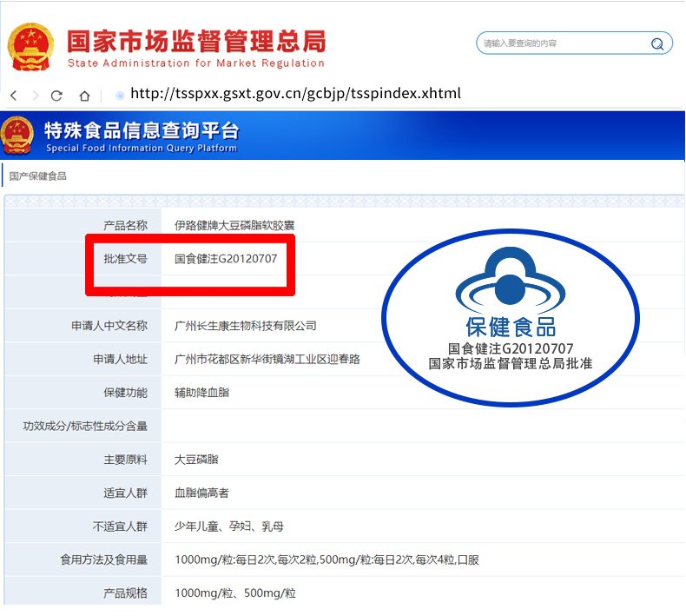The height and width of the screenshot is (616, 686).
Task: Click the 批准文号 row label
Action: tap(125, 259)
